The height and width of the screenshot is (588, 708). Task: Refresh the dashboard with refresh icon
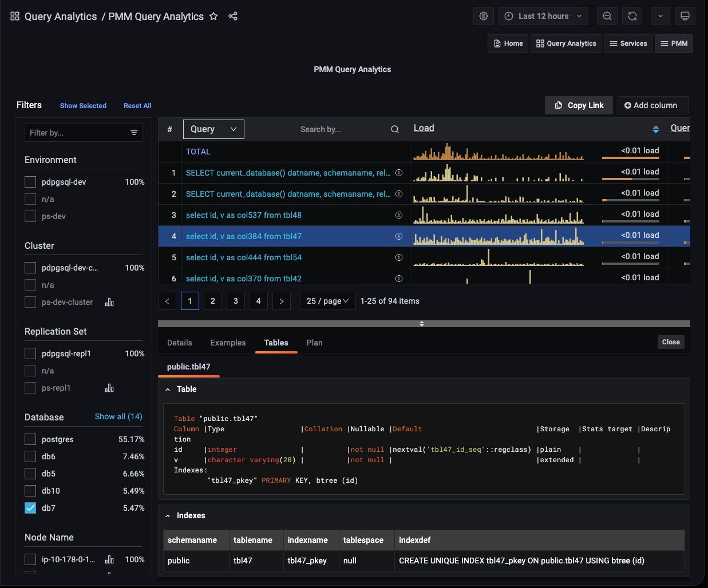click(632, 16)
